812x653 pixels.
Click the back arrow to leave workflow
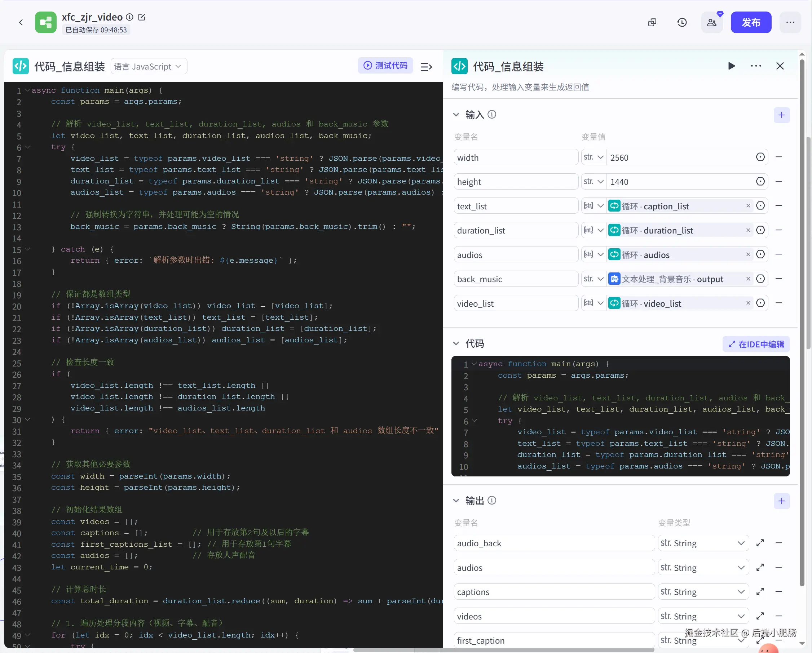[21, 23]
